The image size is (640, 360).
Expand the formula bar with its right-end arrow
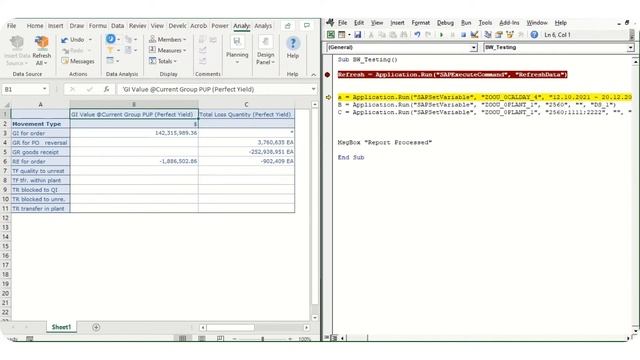point(313,89)
